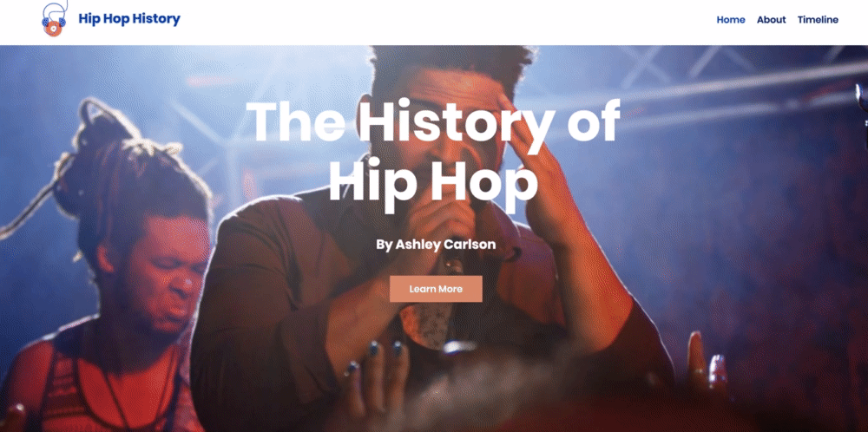Go to the Home nav link
The height and width of the screenshot is (432, 868).
pos(731,20)
